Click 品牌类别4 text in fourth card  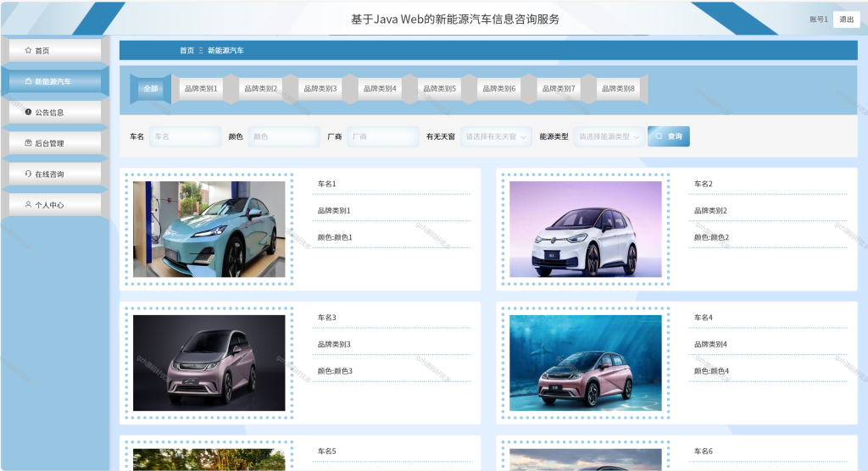tap(711, 344)
